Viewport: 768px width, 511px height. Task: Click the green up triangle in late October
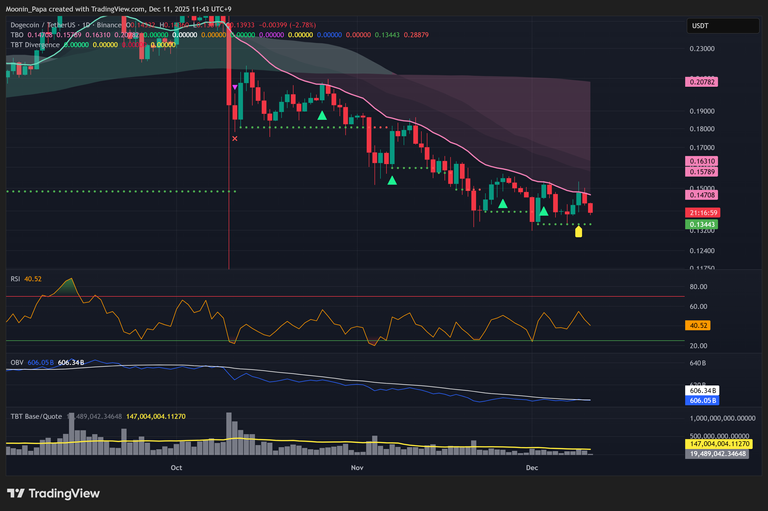point(322,116)
